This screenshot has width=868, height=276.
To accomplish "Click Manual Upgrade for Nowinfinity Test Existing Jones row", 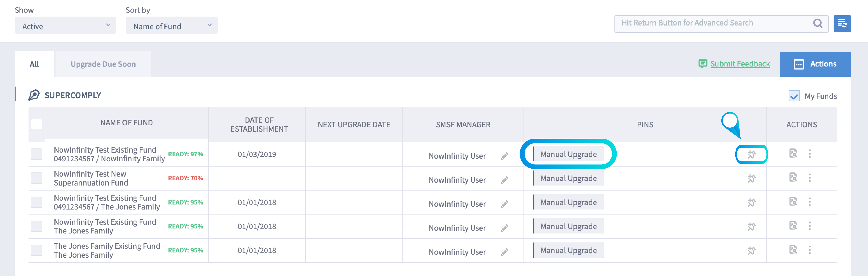I will pyautogui.click(x=568, y=226).
